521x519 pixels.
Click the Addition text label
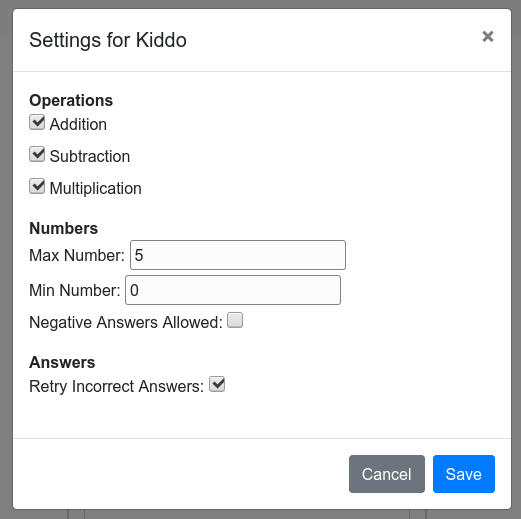[78, 124]
